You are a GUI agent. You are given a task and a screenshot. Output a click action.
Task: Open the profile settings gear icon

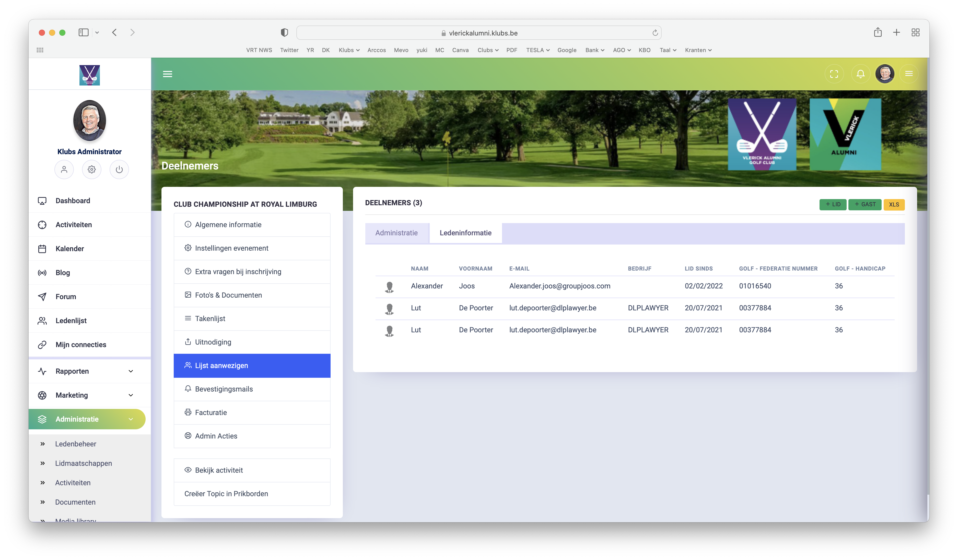coord(92,169)
